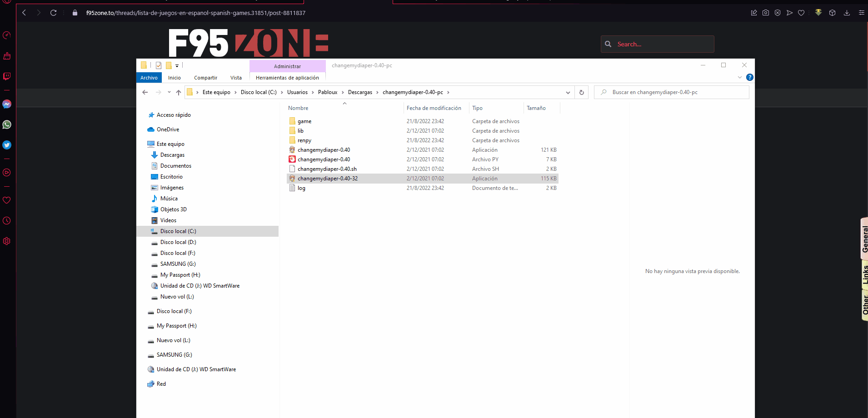This screenshot has height=418, width=868.
Task: Select the changemydiaper-0.40.sh file
Action: [x=327, y=169]
